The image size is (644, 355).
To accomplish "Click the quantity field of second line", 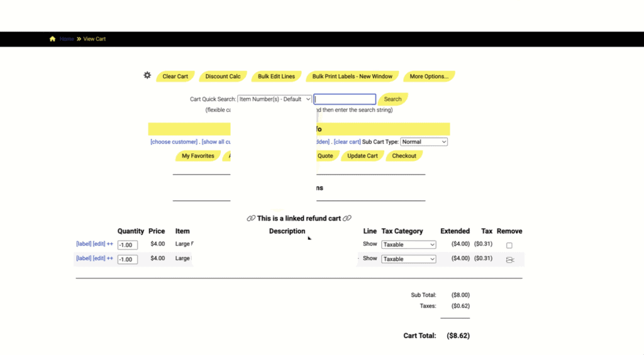I will [x=127, y=259].
